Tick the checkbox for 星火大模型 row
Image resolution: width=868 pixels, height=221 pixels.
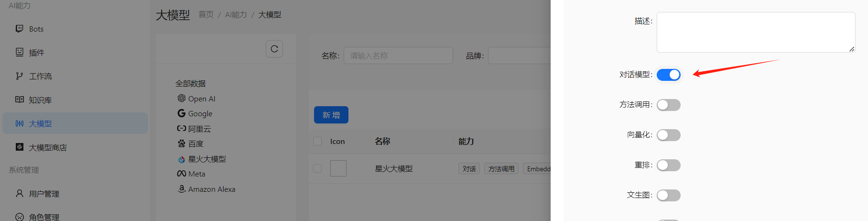(x=317, y=168)
